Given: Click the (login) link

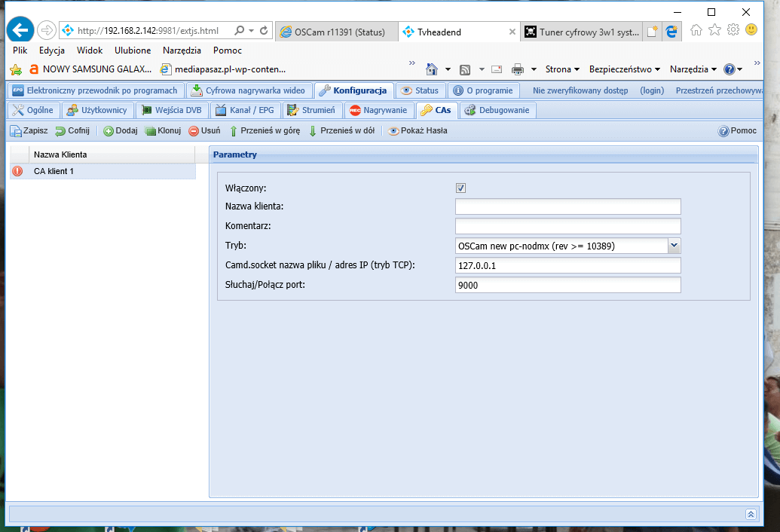Looking at the screenshot, I should point(652,90).
